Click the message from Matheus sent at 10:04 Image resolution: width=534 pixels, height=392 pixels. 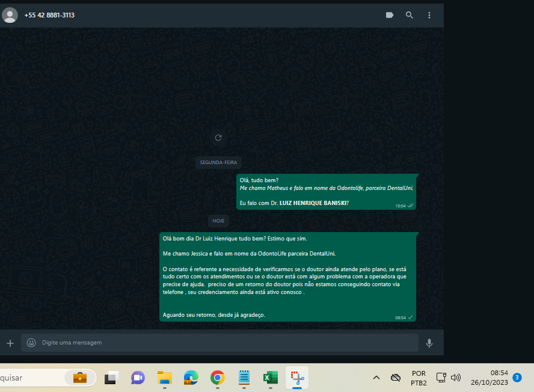pos(326,192)
